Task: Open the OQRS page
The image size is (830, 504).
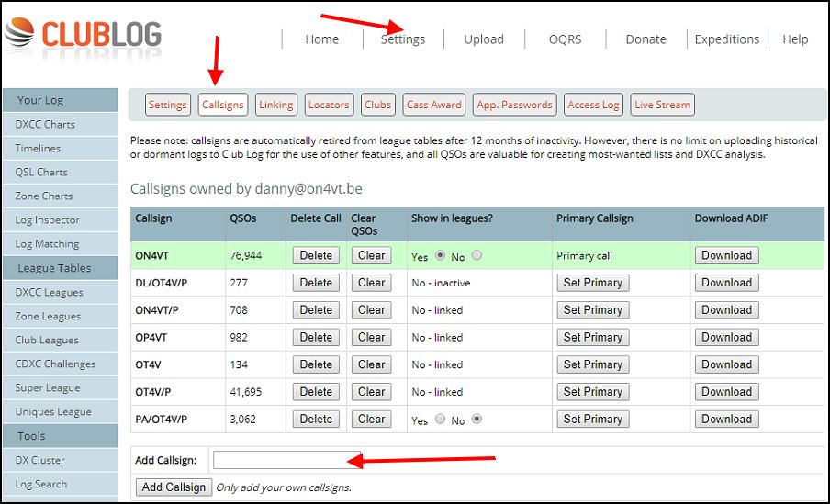Action: pyautogui.click(x=565, y=39)
